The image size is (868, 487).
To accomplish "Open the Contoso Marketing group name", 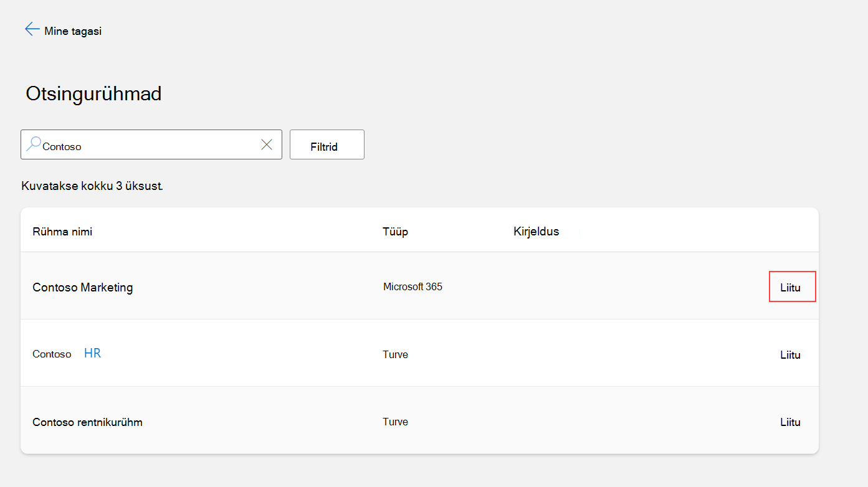I will click(83, 287).
